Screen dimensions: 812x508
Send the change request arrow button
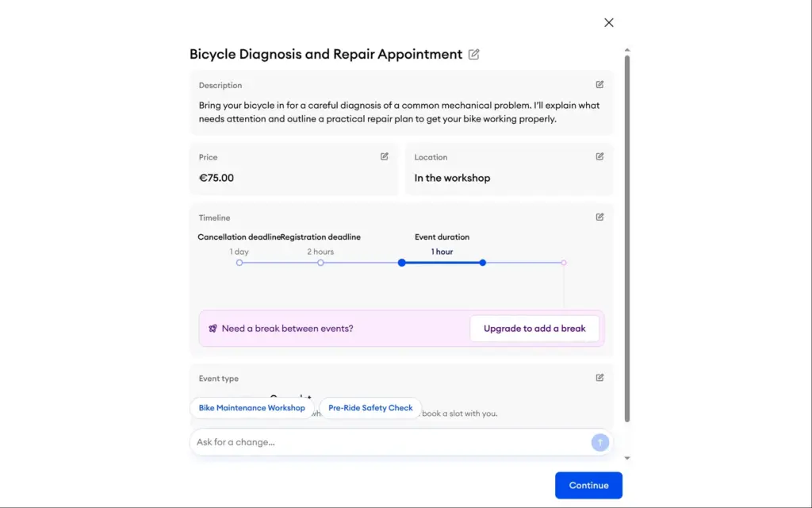point(599,442)
